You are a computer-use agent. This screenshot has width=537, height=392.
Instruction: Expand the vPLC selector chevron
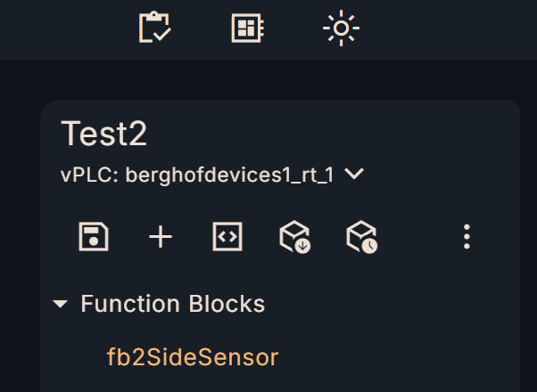tap(354, 174)
